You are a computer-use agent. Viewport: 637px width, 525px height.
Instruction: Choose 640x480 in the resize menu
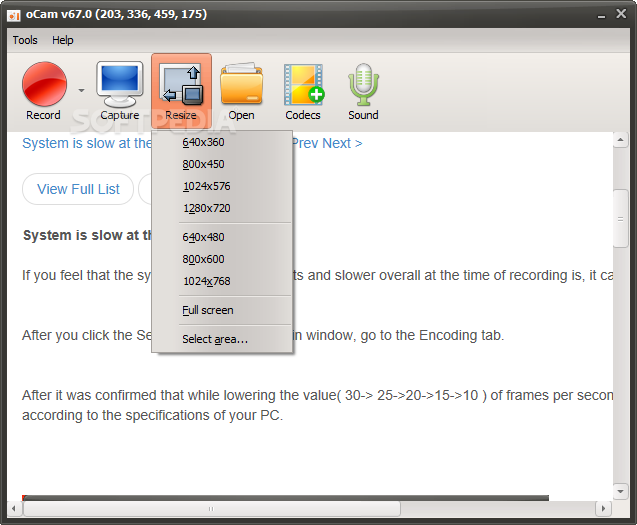(222, 237)
